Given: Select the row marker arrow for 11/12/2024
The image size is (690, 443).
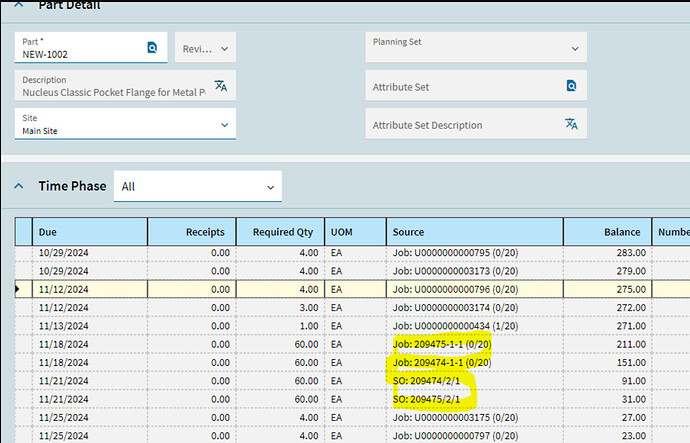Looking at the screenshot, I should click(18, 289).
